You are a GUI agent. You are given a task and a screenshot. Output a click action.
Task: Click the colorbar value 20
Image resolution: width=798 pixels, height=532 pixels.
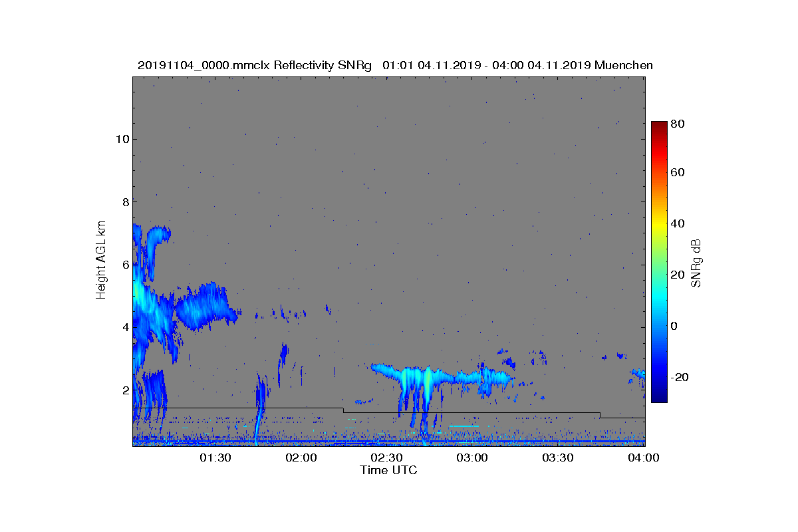click(x=678, y=275)
